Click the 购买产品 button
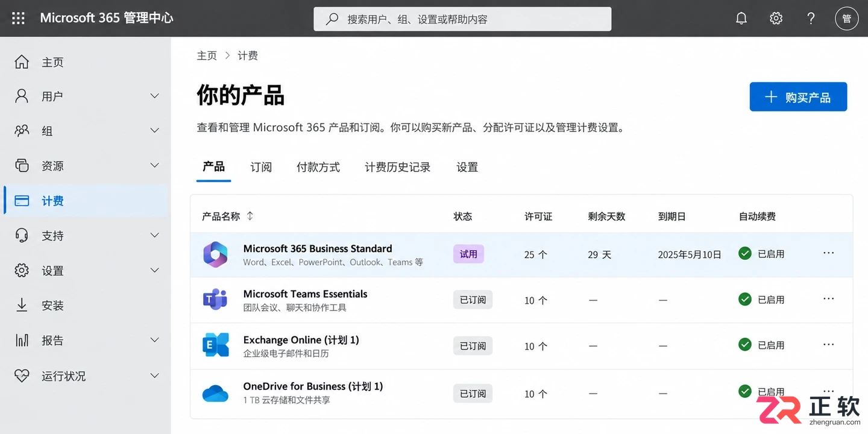868x434 pixels. coord(798,97)
